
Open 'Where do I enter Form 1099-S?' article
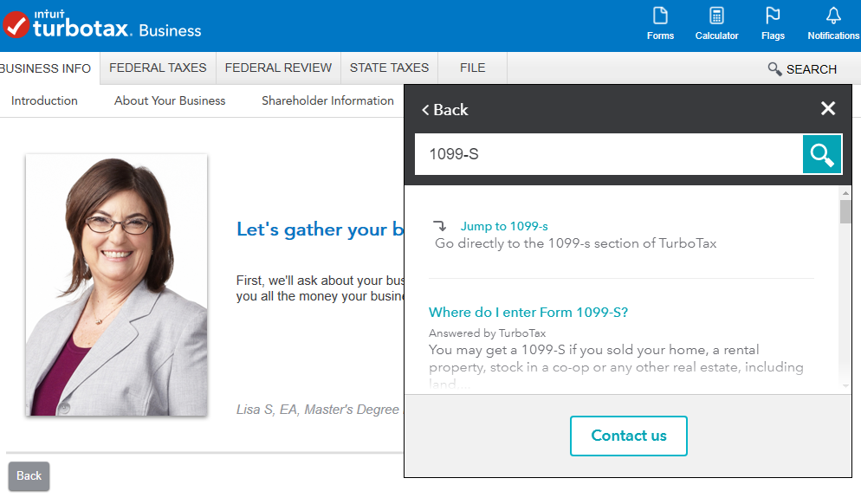point(528,313)
